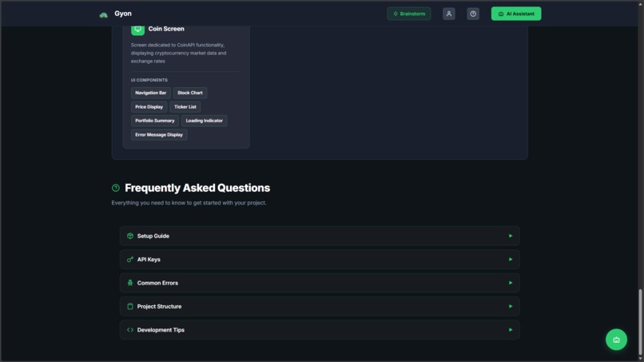
Task: Click the Gyon cloud logo icon
Action: pyautogui.click(x=104, y=15)
